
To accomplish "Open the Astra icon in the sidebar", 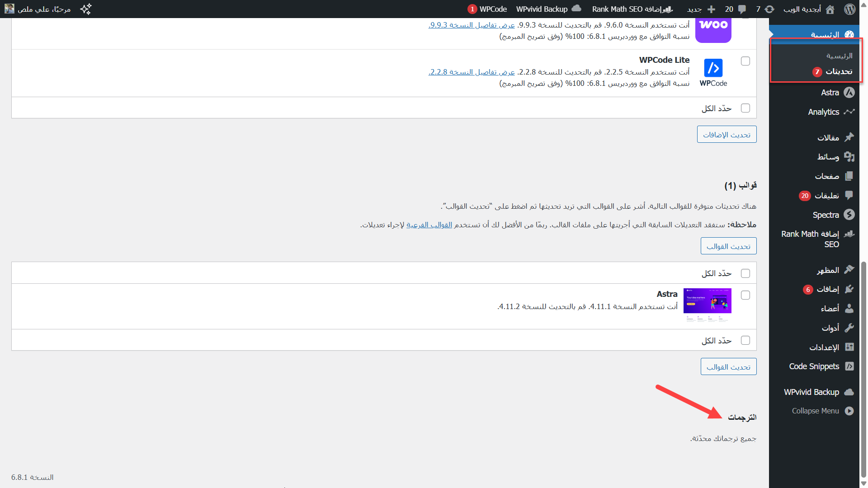I will click(x=849, y=93).
